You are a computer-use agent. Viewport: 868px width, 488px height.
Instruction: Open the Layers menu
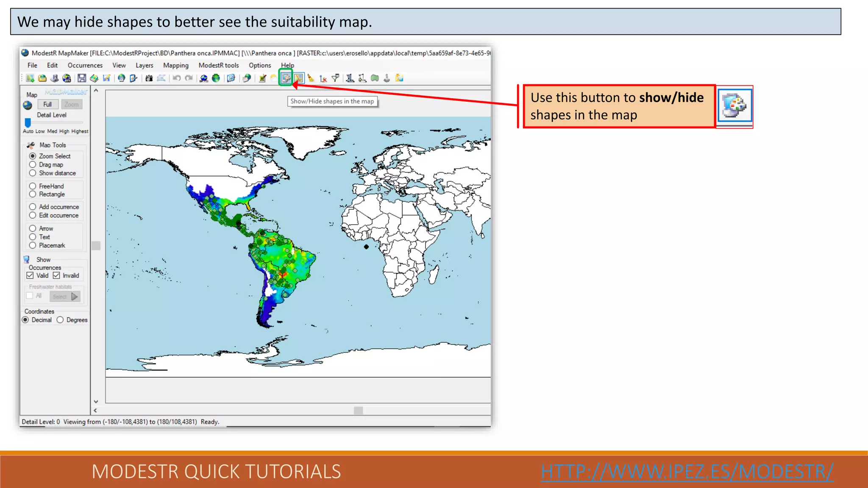coord(145,65)
